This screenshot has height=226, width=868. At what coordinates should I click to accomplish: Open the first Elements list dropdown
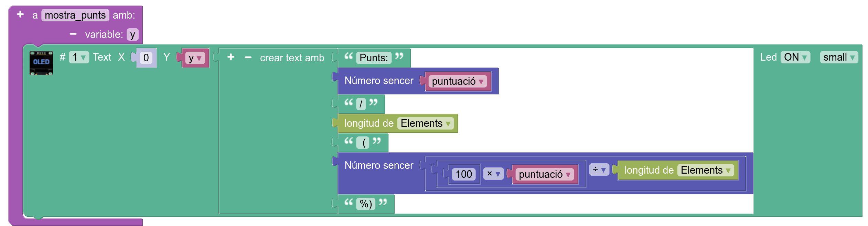(x=425, y=123)
